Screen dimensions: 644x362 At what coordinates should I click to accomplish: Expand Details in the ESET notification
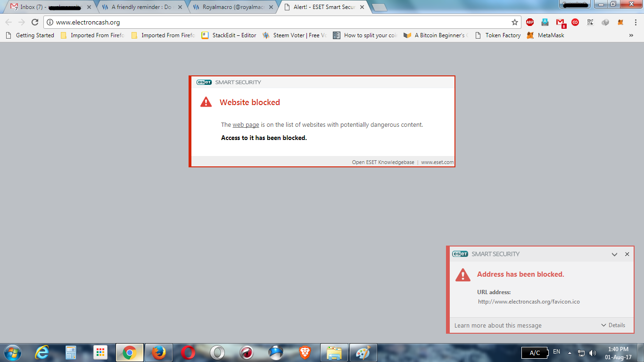pos(613,325)
